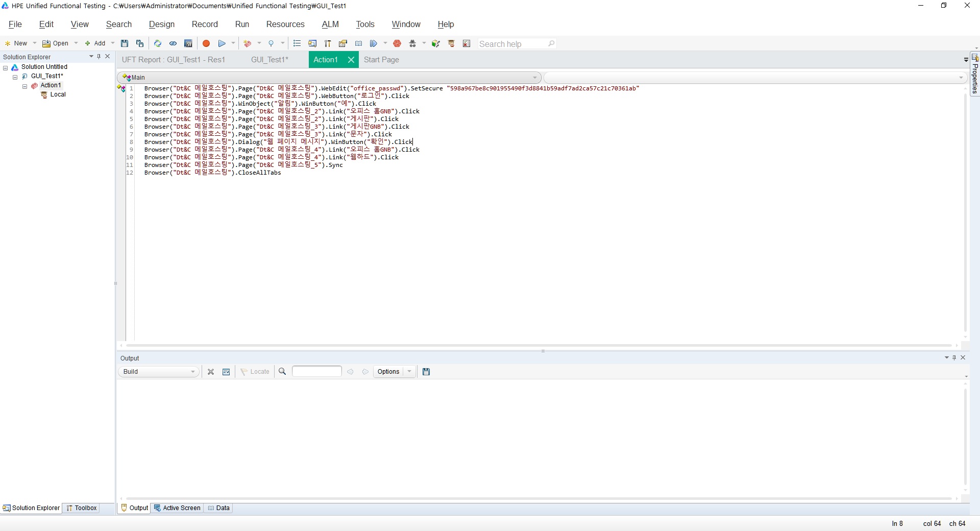Click the list lines toolbar icon
This screenshot has height=531, width=980.
pos(297,43)
